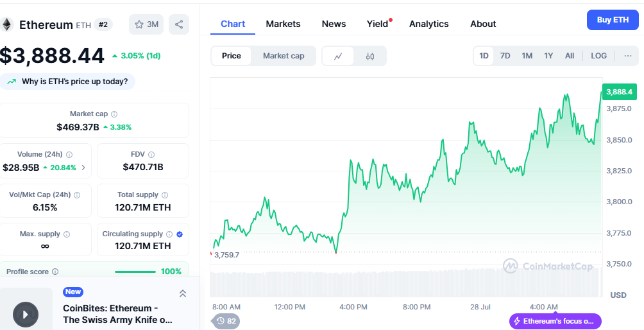Toggle LOG scale on chart
This screenshot has height=330, width=644.
[x=598, y=56]
